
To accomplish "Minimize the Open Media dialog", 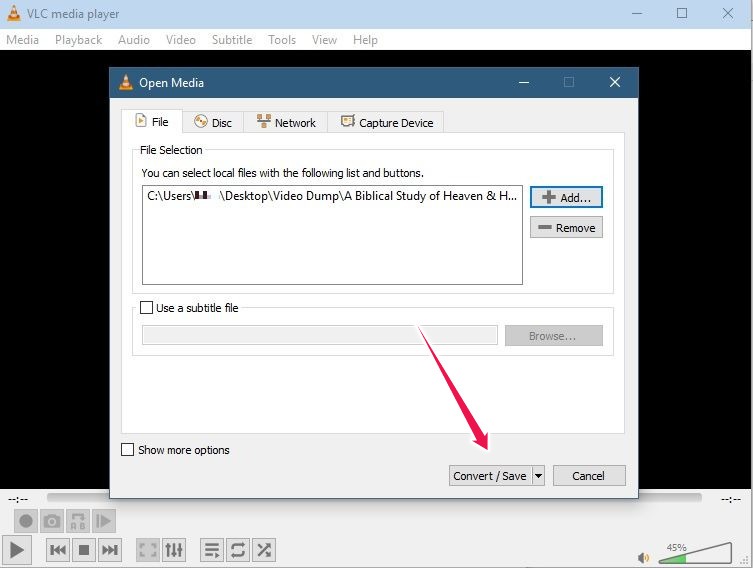I will [524, 82].
